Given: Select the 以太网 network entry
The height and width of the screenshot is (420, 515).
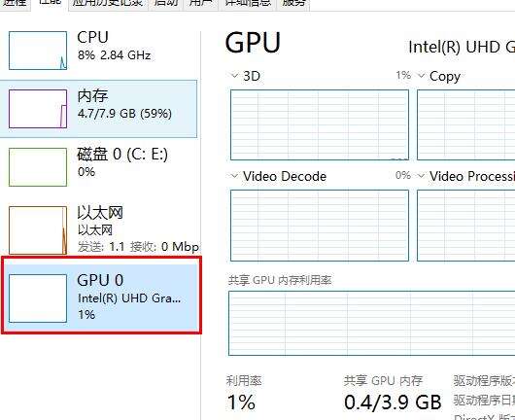Looking at the screenshot, I should pyautogui.click(x=98, y=230).
